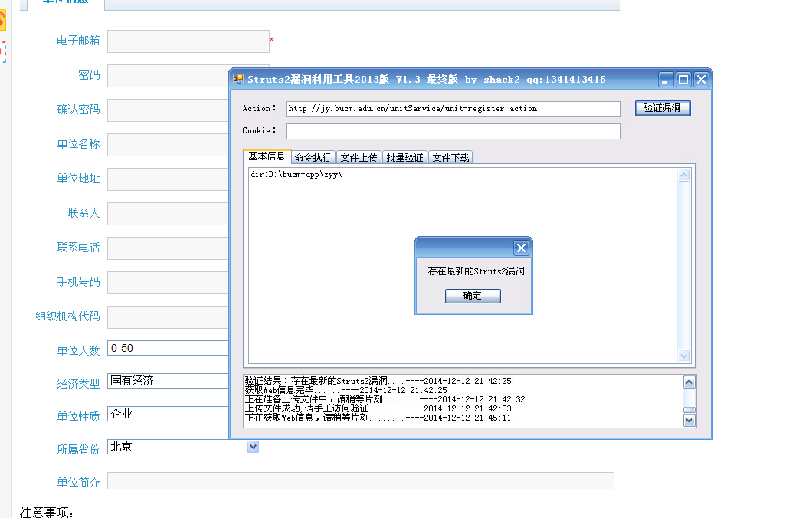Focus the 联系电话 input field
Image resolution: width=812 pixels, height=518 pixels.
point(168,248)
